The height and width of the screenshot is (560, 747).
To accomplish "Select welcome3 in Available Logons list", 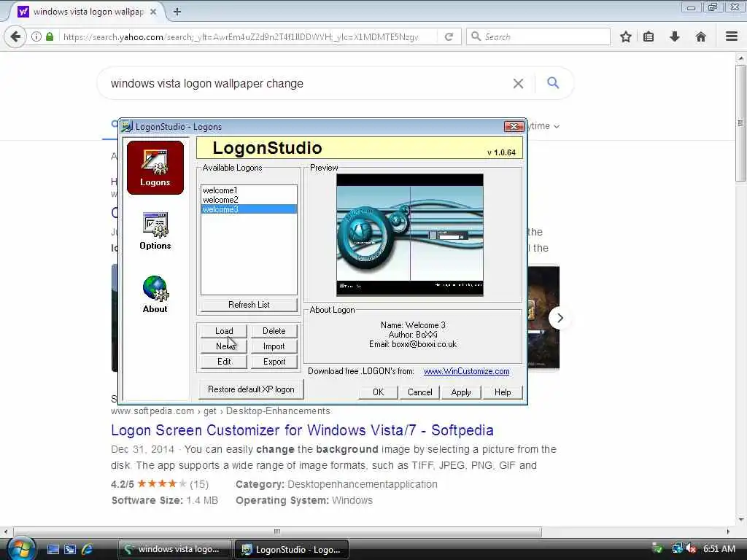I will pos(249,209).
